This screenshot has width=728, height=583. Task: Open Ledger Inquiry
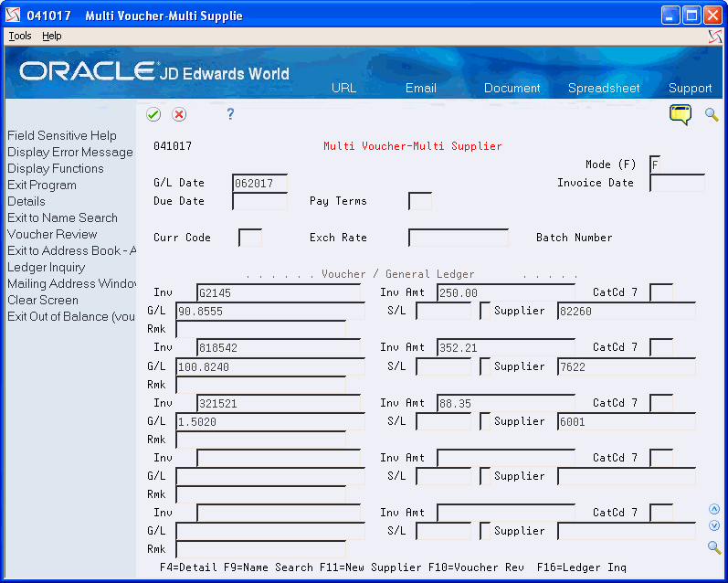(x=46, y=267)
